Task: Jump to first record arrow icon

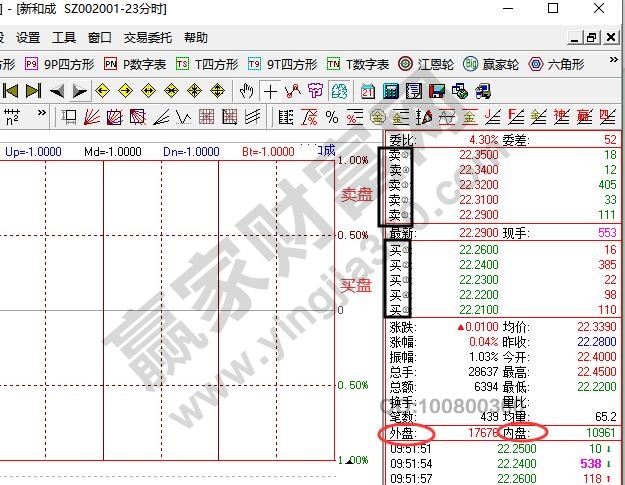Action: [x=11, y=90]
